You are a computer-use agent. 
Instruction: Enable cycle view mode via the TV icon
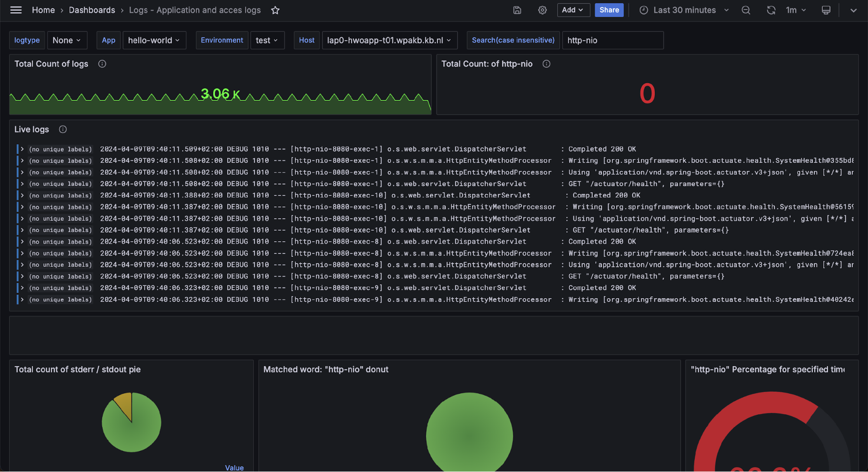825,10
